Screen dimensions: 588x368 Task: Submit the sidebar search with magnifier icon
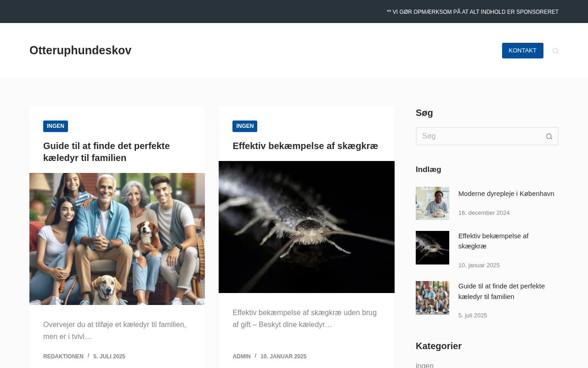point(549,136)
